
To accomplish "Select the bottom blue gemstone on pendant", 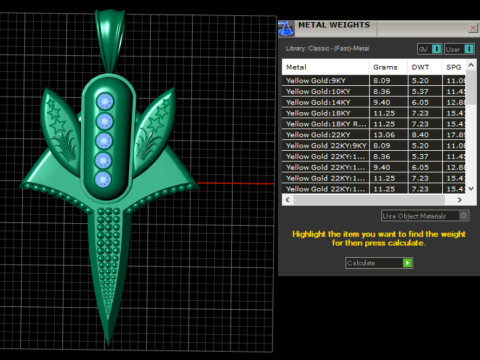I will point(103,180).
